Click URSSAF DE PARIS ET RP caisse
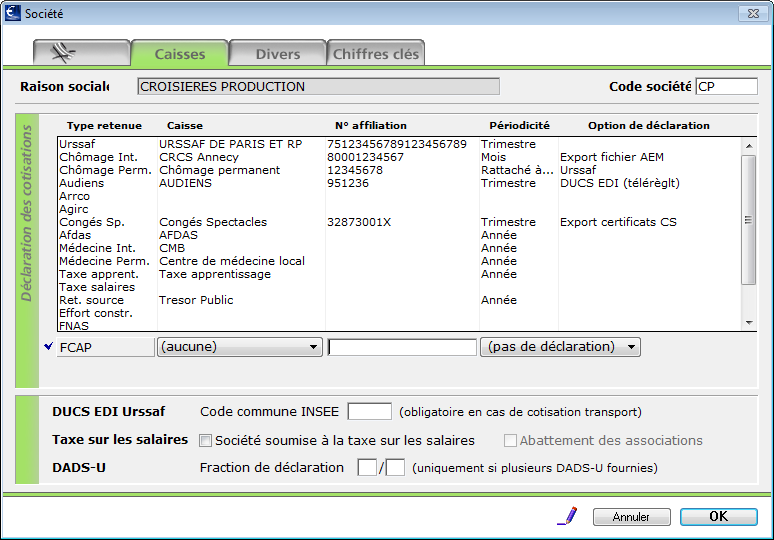Image resolution: width=774 pixels, height=540 pixels. click(x=231, y=144)
